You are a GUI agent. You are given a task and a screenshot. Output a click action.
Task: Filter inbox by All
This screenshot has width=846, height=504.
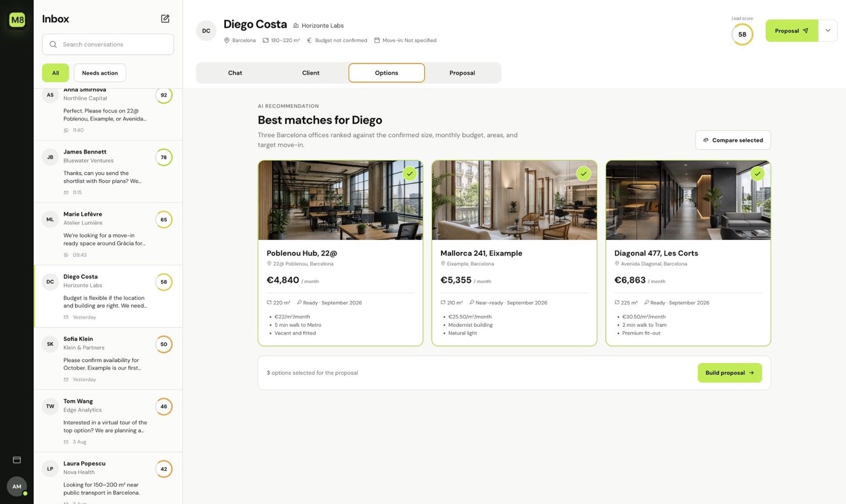pos(56,73)
